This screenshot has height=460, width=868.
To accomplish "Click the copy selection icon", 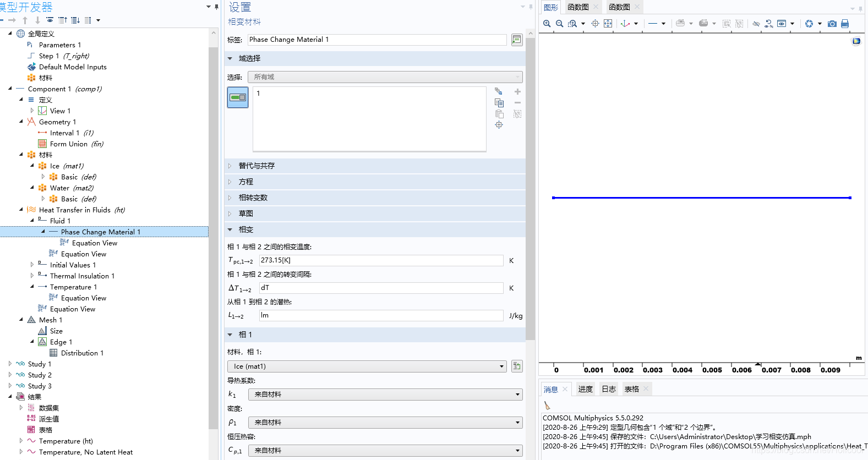I will pos(499,103).
